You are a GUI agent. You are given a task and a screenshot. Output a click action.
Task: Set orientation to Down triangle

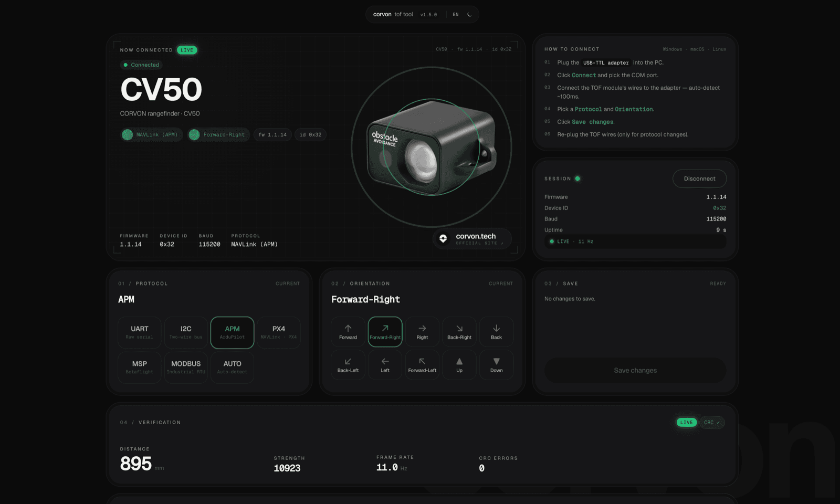(496, 365)
